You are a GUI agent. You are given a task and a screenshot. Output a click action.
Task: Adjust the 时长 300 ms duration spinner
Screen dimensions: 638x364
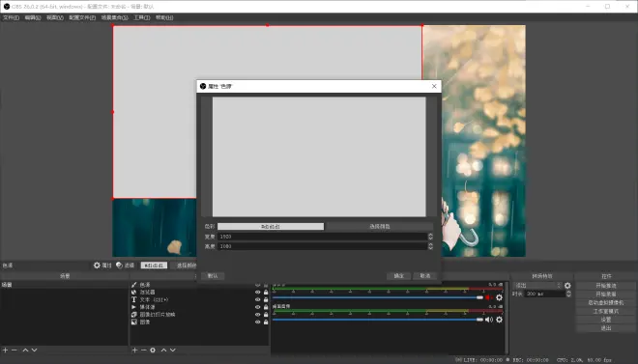[568, 294]
